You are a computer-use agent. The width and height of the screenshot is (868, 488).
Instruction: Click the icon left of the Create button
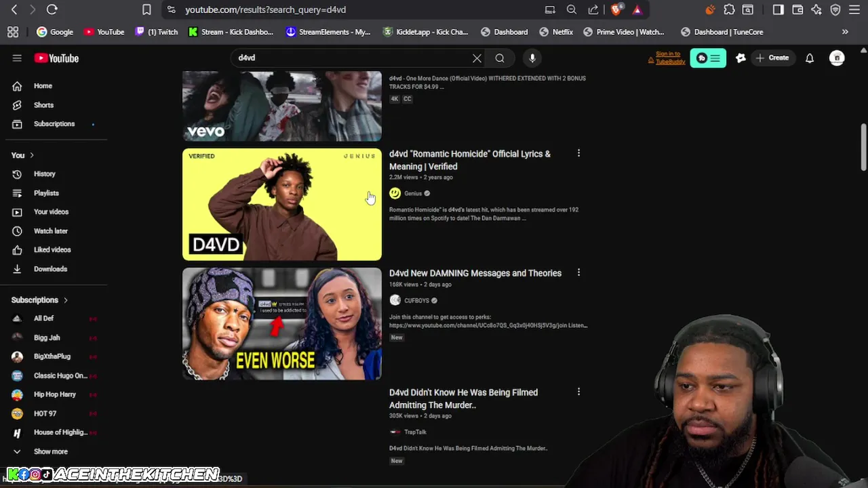[741, 58]
